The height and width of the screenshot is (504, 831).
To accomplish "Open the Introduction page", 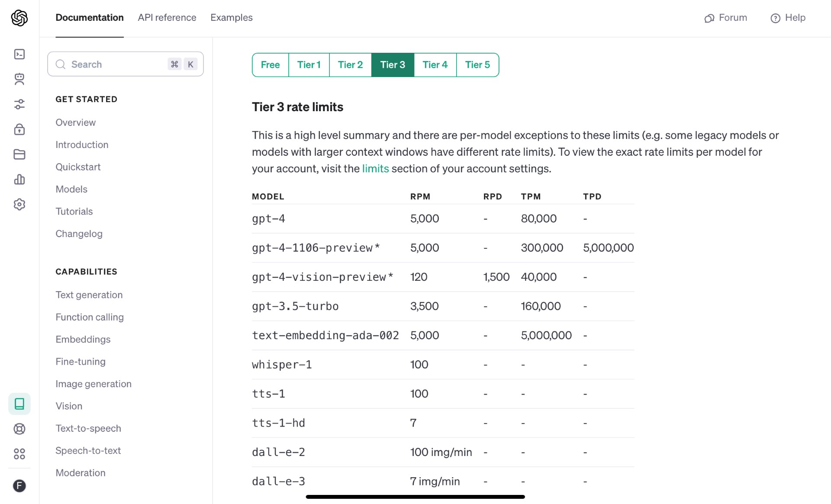I will pos(82,145).
